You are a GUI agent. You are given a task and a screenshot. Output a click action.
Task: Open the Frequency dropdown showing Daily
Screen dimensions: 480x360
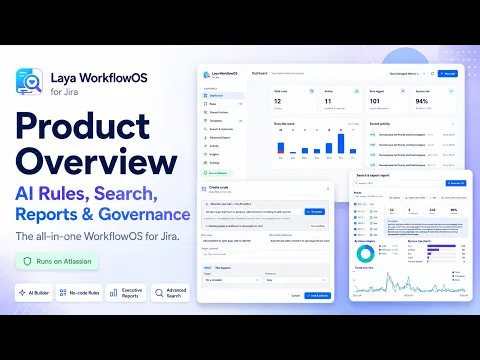pos(295,280)
